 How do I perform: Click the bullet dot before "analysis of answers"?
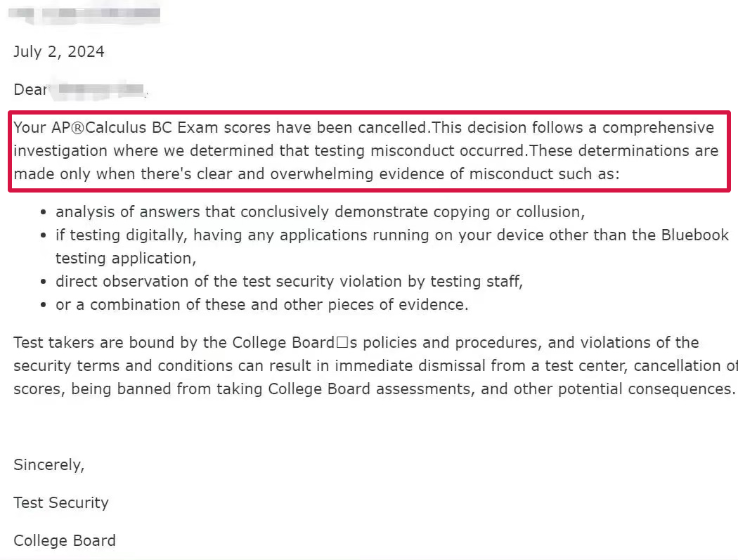pyautogui.click(x=44, y=212)
